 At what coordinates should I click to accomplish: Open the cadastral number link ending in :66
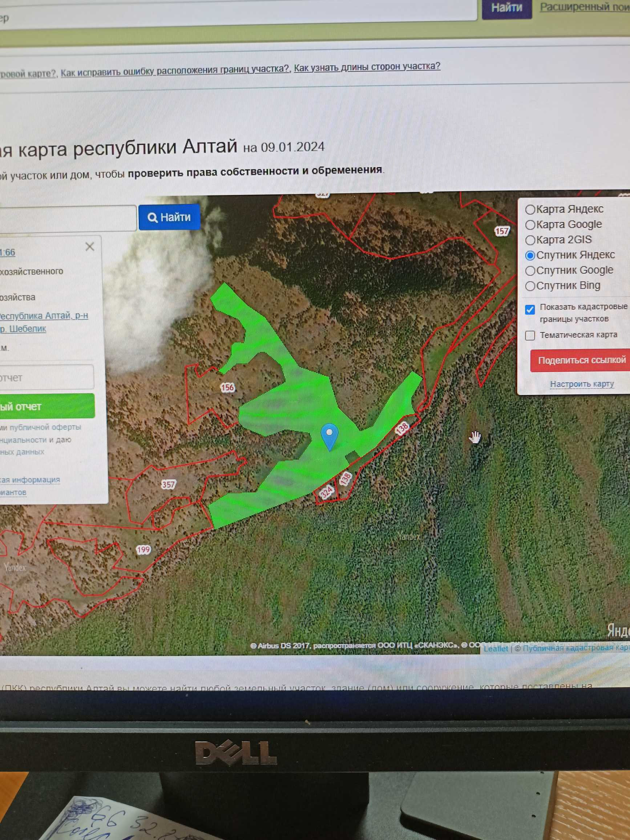tap(8, 252)
